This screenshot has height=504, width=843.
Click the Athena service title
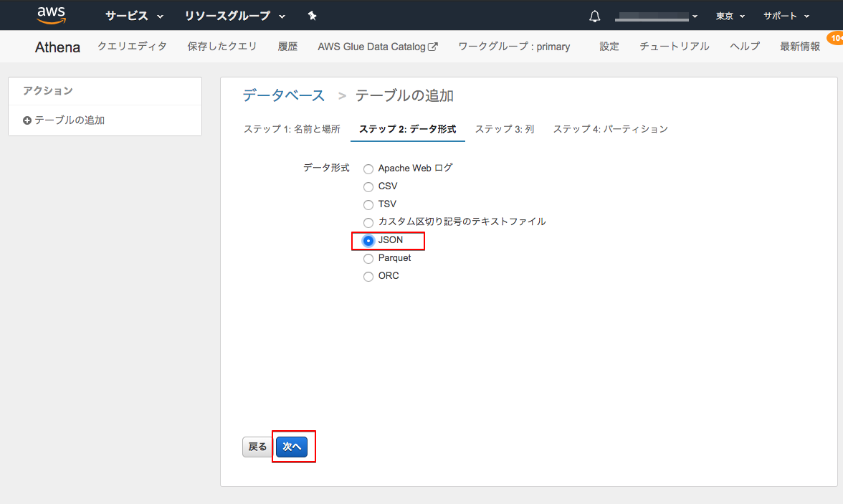coord(57,47)
